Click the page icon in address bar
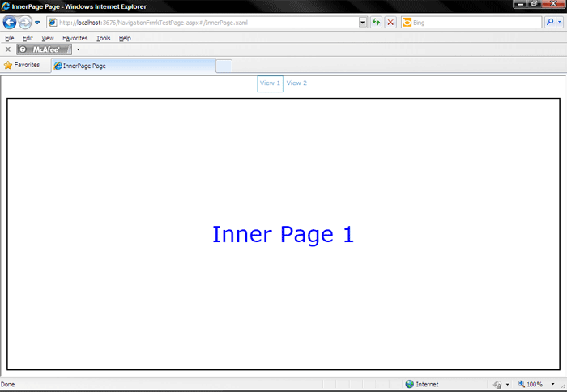The height and width of the screenshot is (392, 567). pos(53,23)
